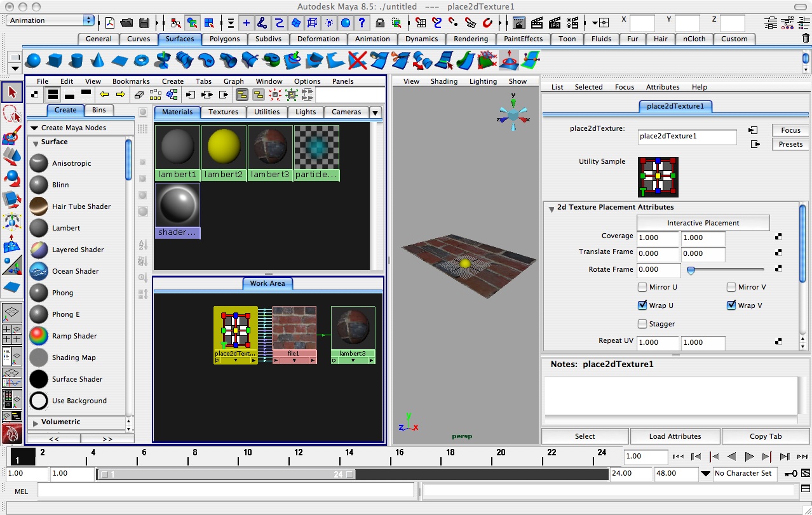Create a NURBS sphere from the shelf
The height and width of the screenshot is (515, 812).
point(33,61)
